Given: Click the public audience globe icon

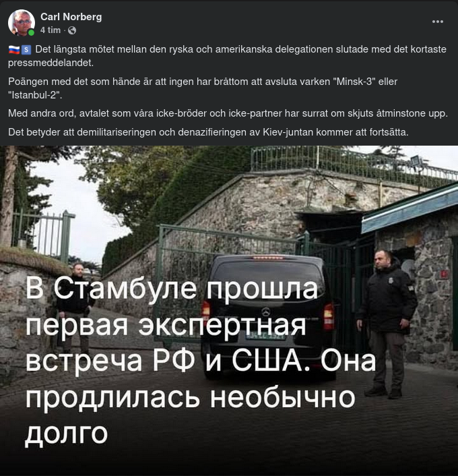Looking at the screenshot, I should [72, 30].
